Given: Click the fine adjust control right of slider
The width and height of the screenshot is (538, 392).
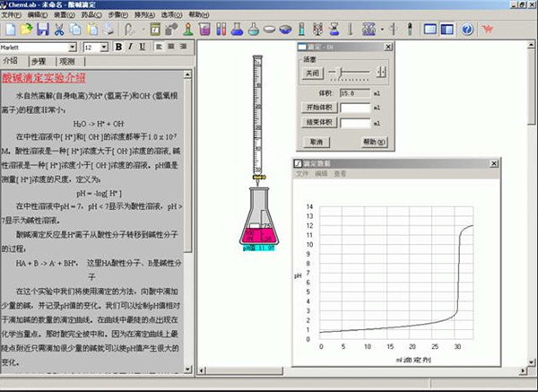Looking at the screenshot, I should 381,72.
